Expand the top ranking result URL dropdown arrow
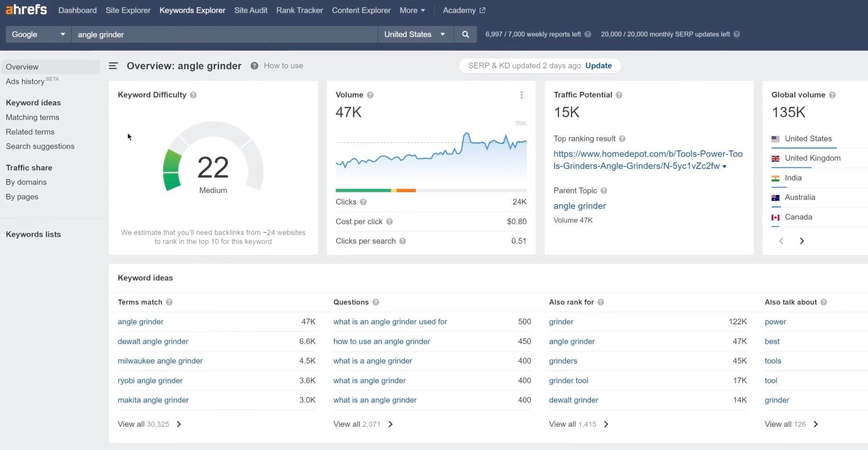The image size is (868, 450). tap(724, 166)
